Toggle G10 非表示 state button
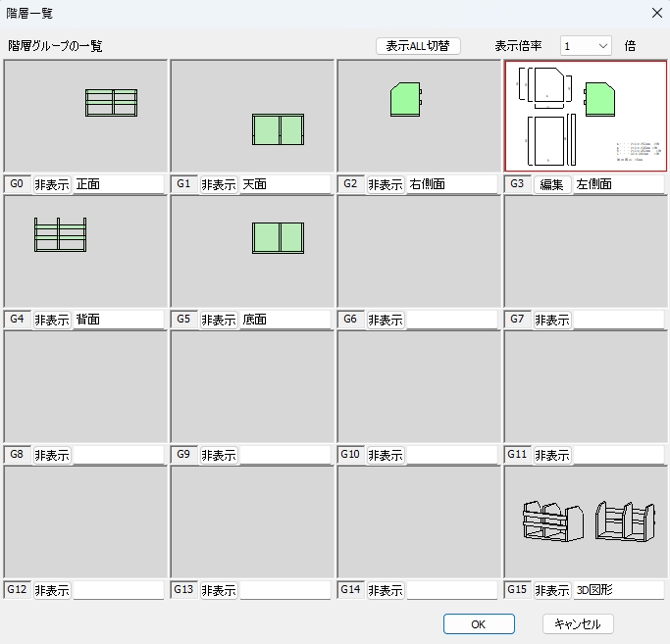Screen dimensions: 670x644 [386, 455]
